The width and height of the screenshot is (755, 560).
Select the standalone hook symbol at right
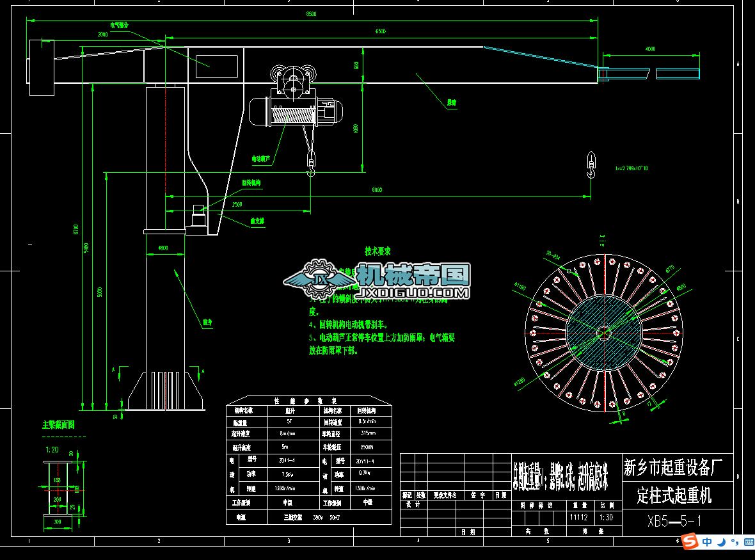[591, 165]
